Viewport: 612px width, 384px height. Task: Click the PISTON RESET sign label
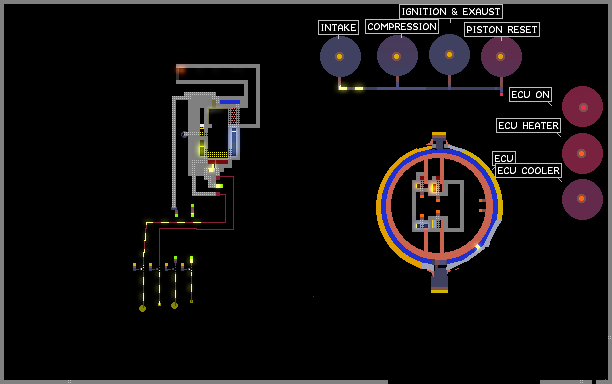(502, 30)
